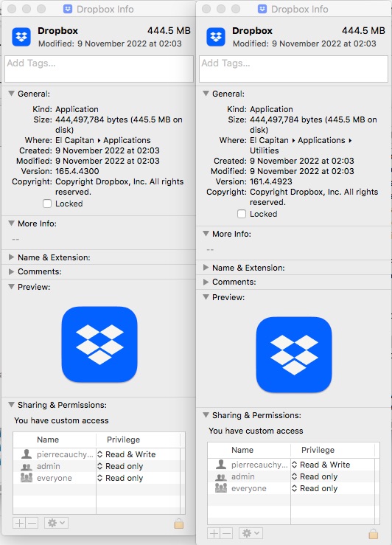Click Dropbox app icon in right window header
This screenshot has height=545, width=392.
click(216, 37)
